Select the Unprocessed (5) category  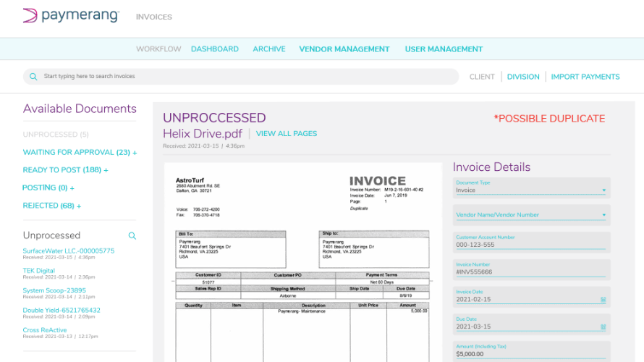(56, 135)
